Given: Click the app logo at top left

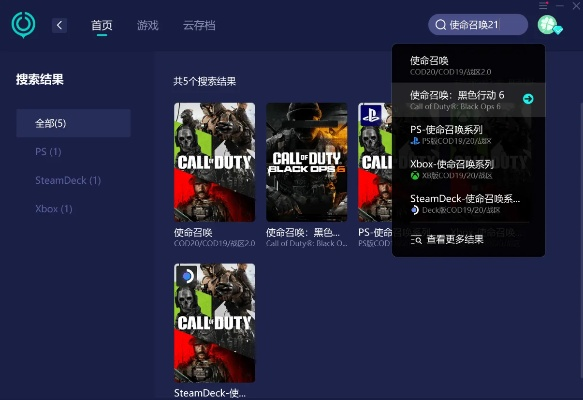Looking at the screenshot, I should click(x=23, y=25).
